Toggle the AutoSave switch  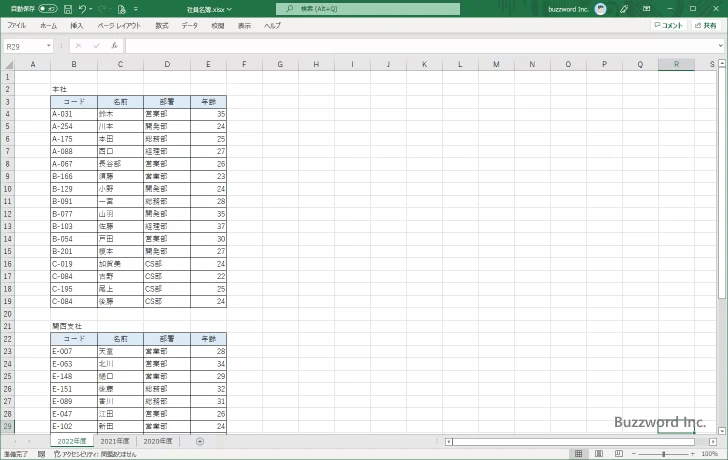47,9
